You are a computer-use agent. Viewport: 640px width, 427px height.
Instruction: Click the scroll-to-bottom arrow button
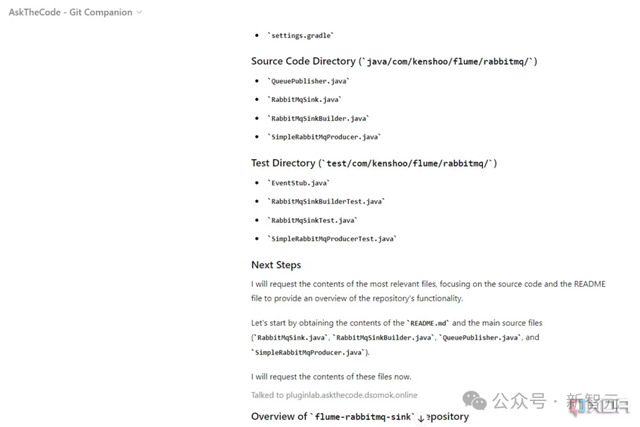[420, 416]
